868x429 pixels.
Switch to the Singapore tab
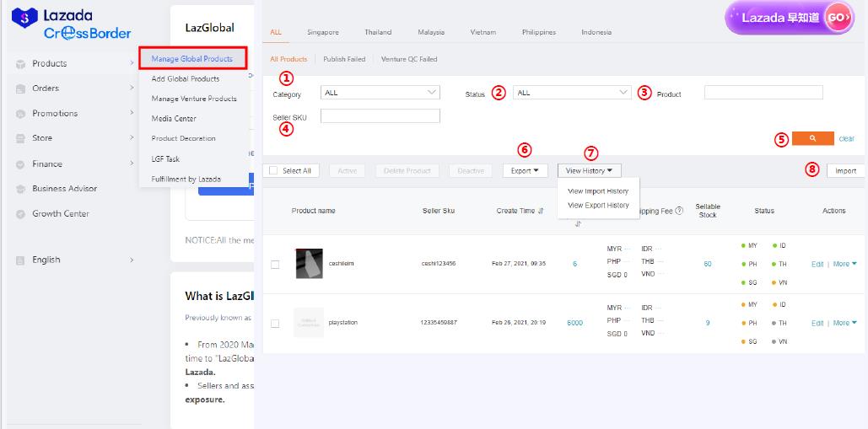click(x=323, y=32)
